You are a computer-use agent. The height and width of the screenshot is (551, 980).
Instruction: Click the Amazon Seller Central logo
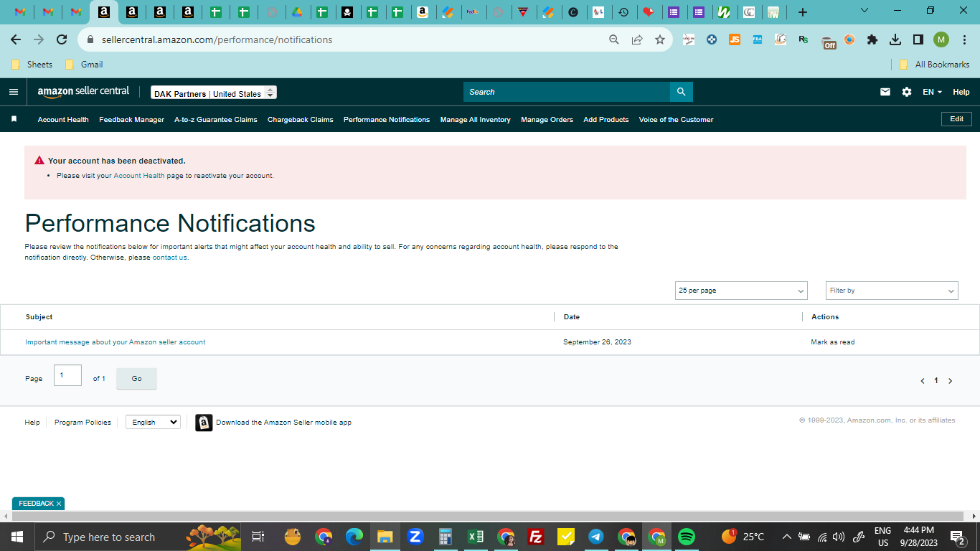click(x=84, y=92)
